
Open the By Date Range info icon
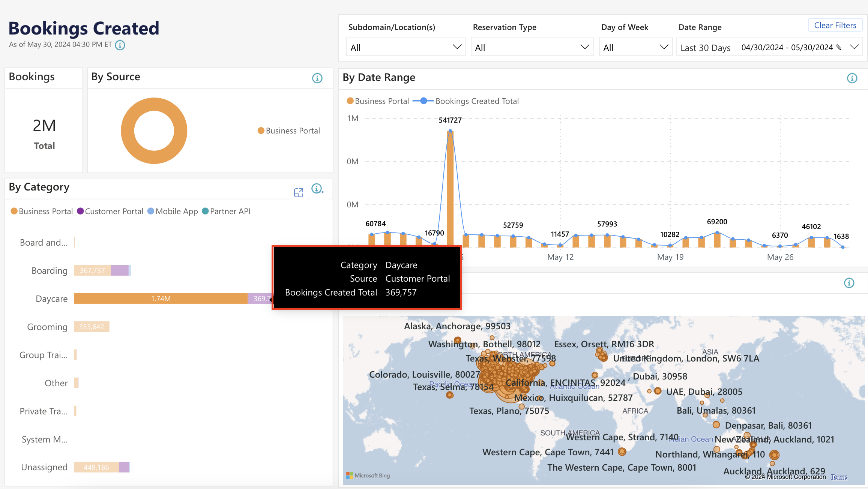coord(852,78)
